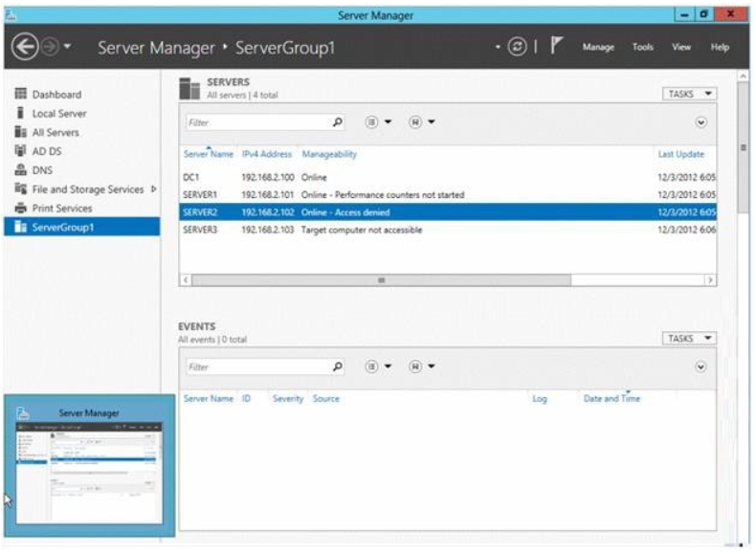Open Servers list criteria icon
The width and height of the screenshot is (756, 554).
pyautogui.click(x=371, y=122)
